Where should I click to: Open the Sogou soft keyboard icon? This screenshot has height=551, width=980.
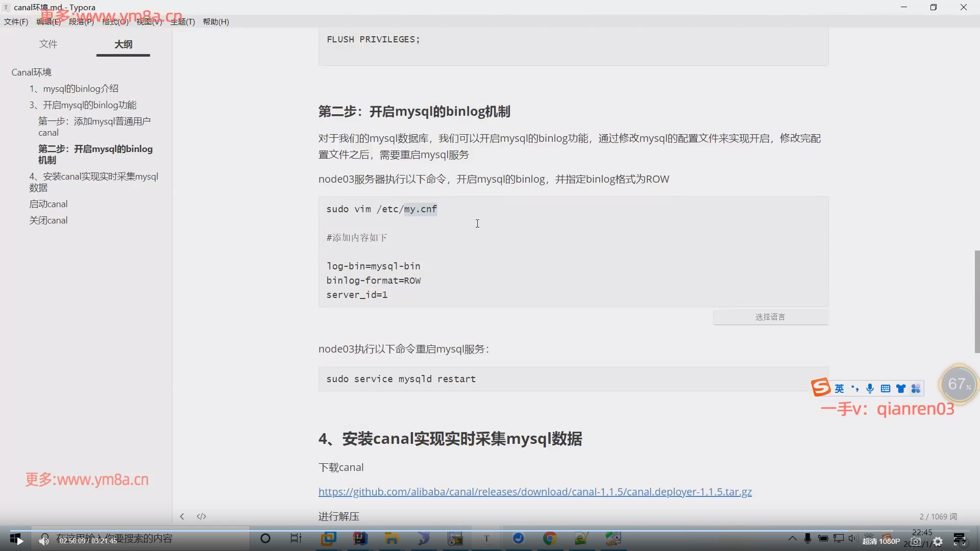click(886, 389)
